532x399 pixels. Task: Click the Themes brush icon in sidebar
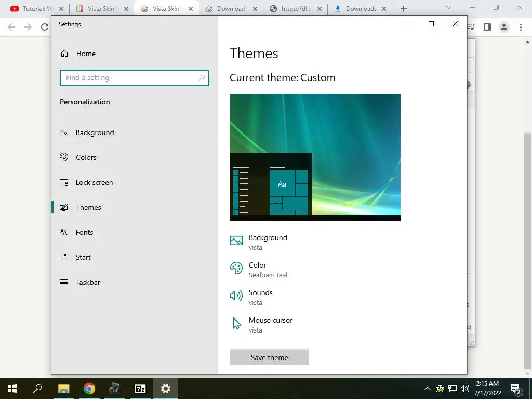(x=64, y=207)
